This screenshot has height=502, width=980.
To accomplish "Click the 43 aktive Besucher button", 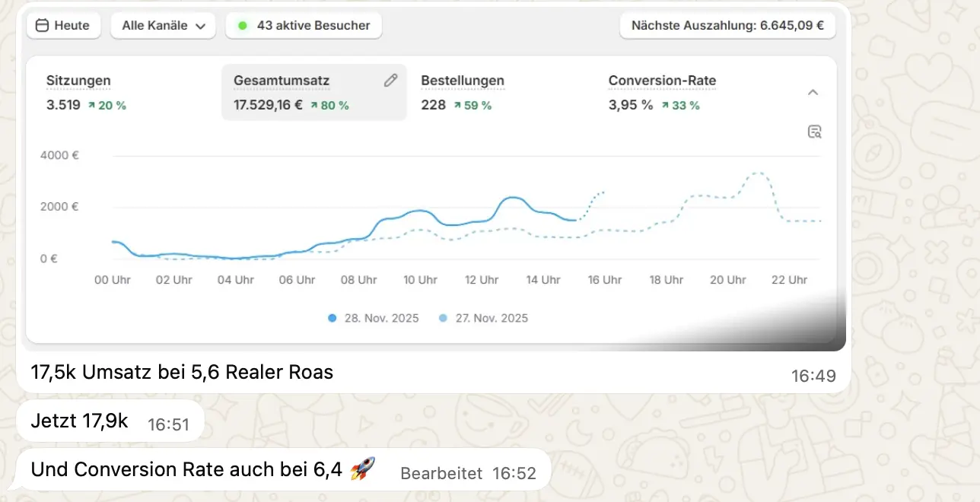I will click(x=304, y=25).
